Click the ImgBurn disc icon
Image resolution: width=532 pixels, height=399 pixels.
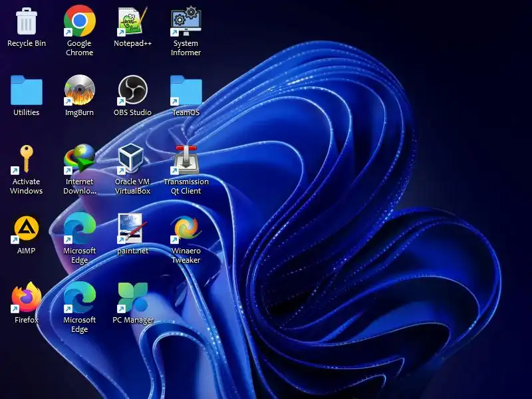(x=80, y=90)
